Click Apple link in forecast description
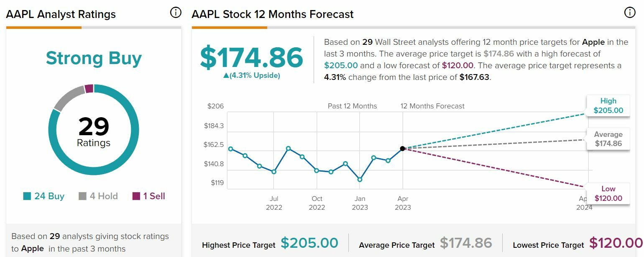This screenshot has height=257, width=644. point(593,42)
